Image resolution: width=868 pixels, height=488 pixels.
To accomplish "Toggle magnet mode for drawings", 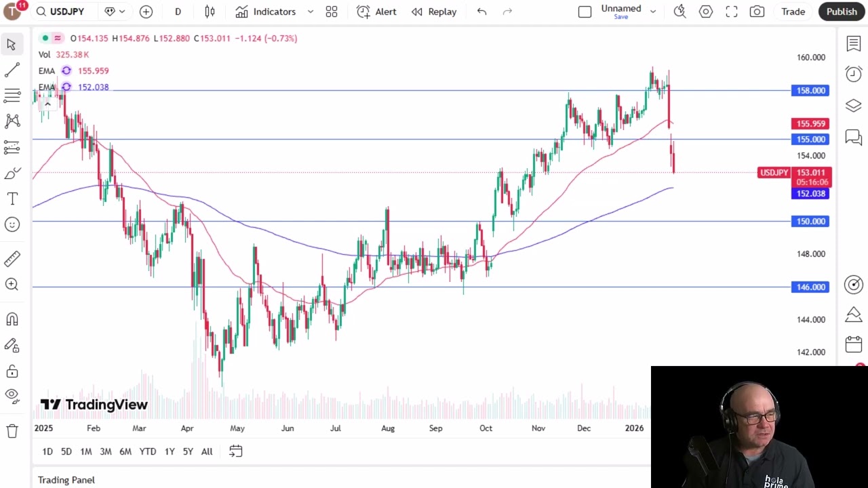I will (12, 319).
